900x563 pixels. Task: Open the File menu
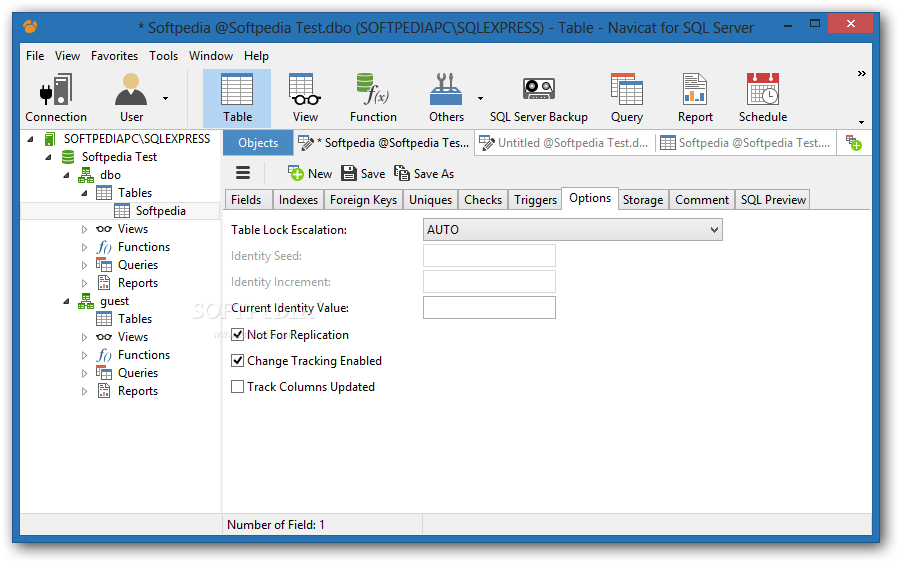point(35,56)
